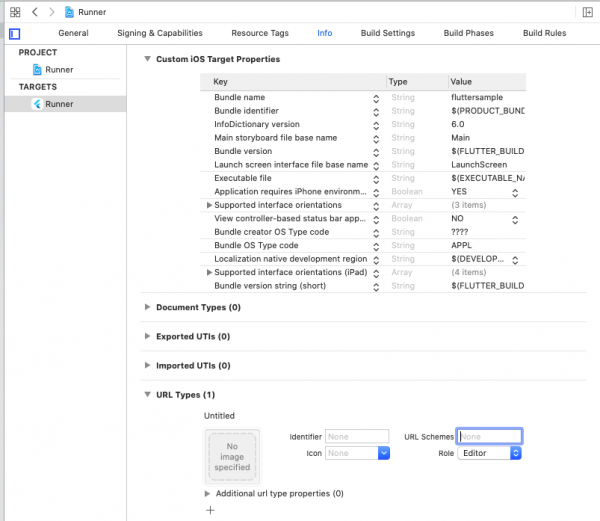
Task: Select the Runner project item
Action: click(59, 70)
